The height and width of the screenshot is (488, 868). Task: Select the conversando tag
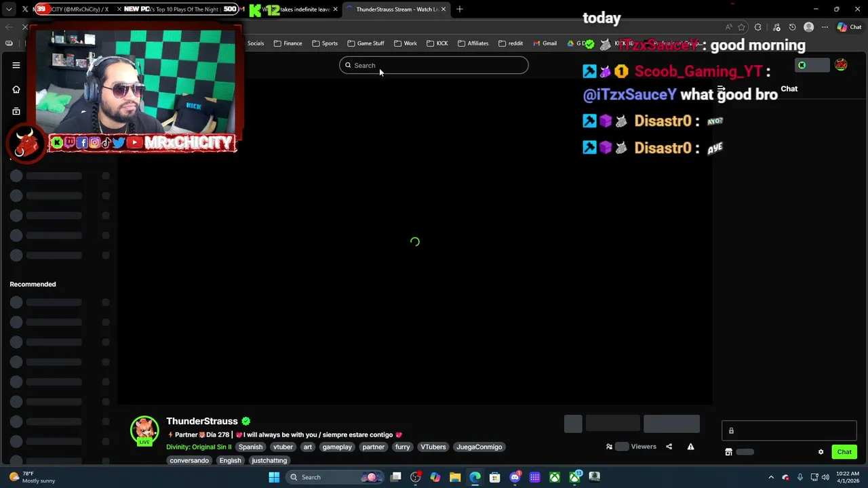[x=189, y=460]
